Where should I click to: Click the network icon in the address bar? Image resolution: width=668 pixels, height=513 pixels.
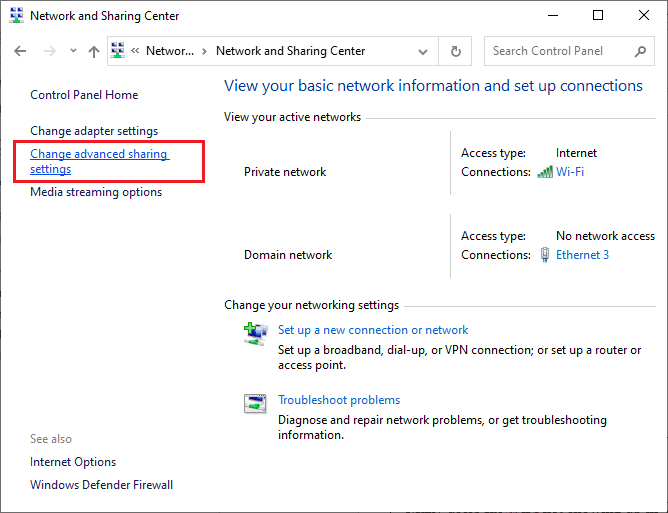[x=118, y=50]
